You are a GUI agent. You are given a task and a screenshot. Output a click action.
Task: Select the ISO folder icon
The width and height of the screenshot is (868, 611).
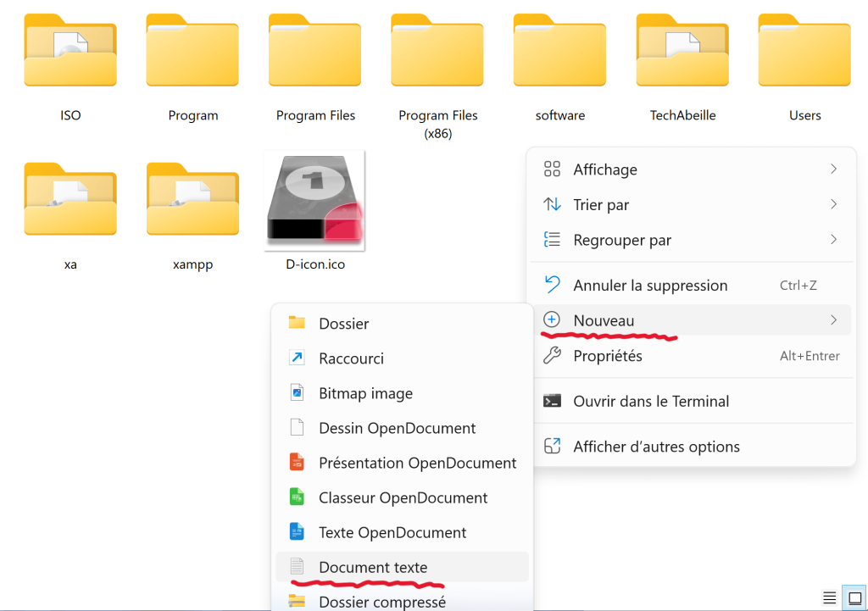tap(70, 51)
